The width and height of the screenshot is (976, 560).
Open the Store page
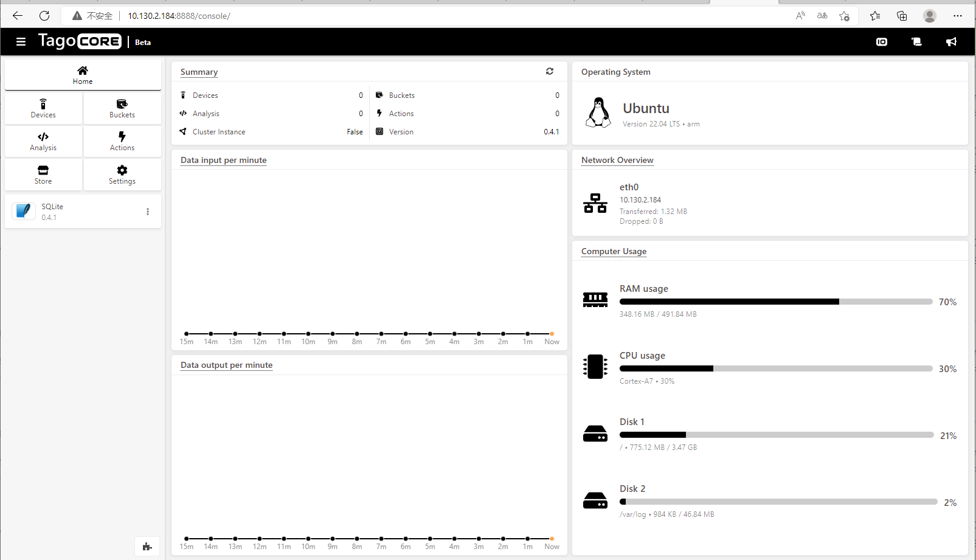tap(43, 175)
